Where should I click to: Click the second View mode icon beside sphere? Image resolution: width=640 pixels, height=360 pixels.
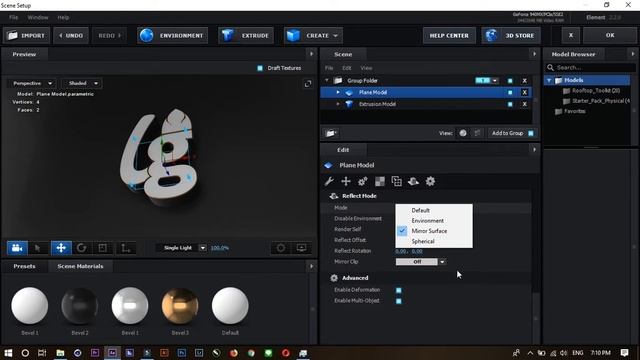[x=477, y=133]
